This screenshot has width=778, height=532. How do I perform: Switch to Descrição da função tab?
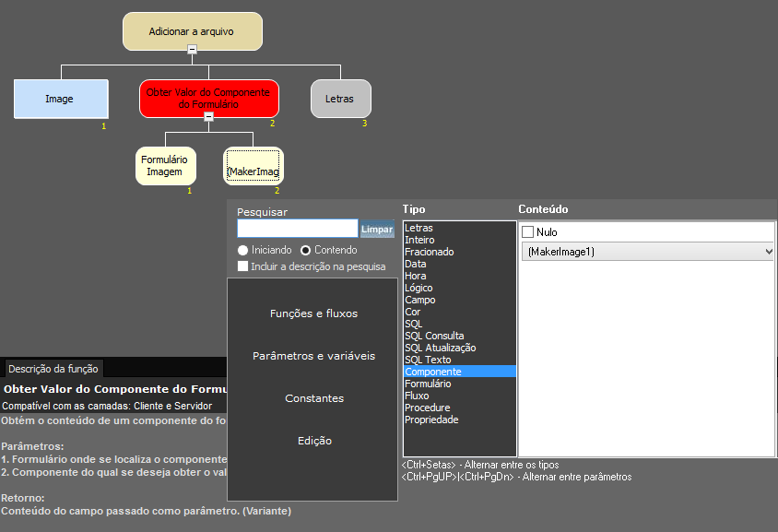54,369
